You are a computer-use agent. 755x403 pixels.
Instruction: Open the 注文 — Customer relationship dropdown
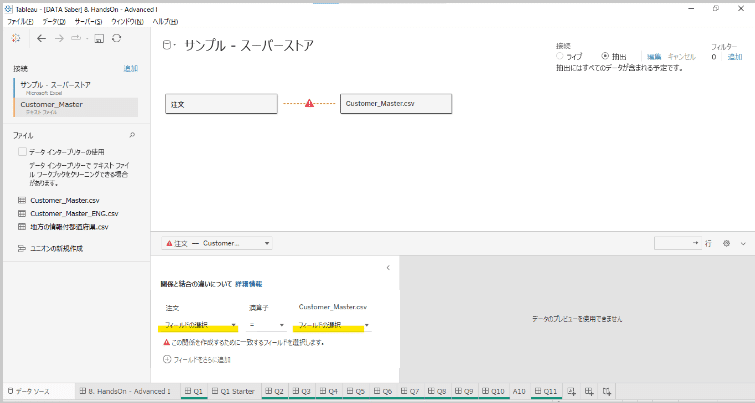click(x=217, y=244)
